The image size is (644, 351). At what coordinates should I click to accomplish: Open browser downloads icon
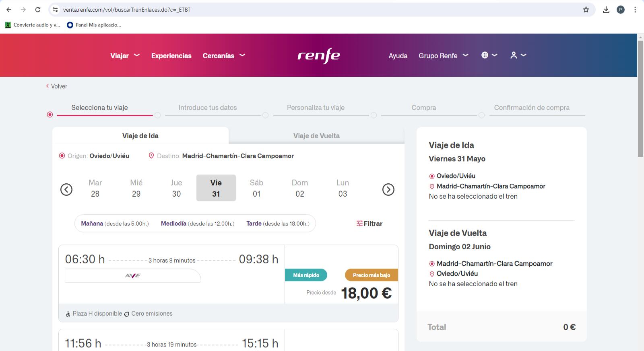tap(606, 10)
